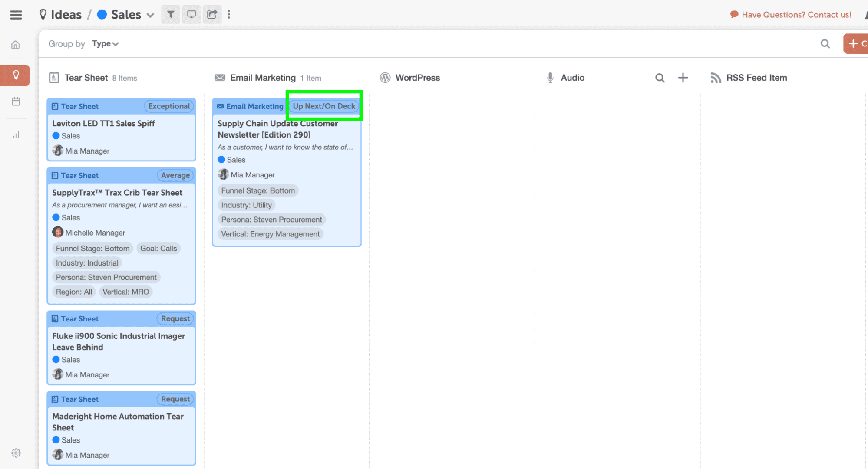Screen dimensions: 868x469
Task: Click the plus icon near Audio header
Action: [x=683, y=77]
